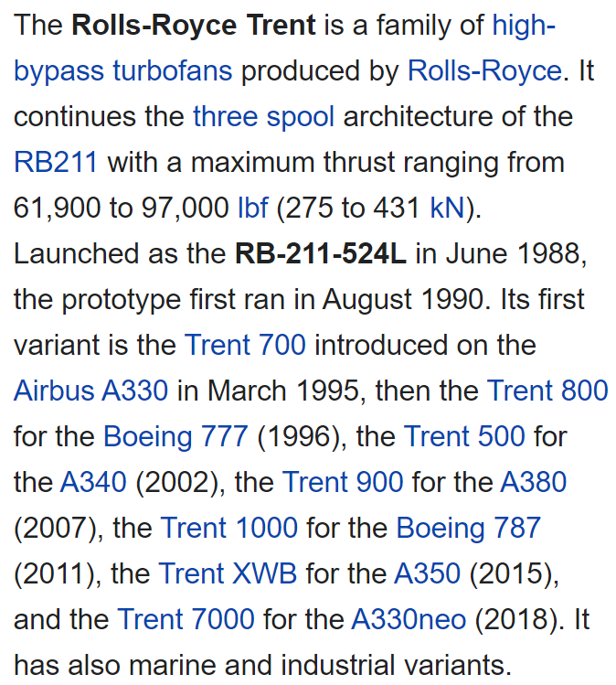The height and width of the screenshot is (685, 616).
Task: Open the Boeing 777 link
Action: pyautogui.click(x=175, y=437)
